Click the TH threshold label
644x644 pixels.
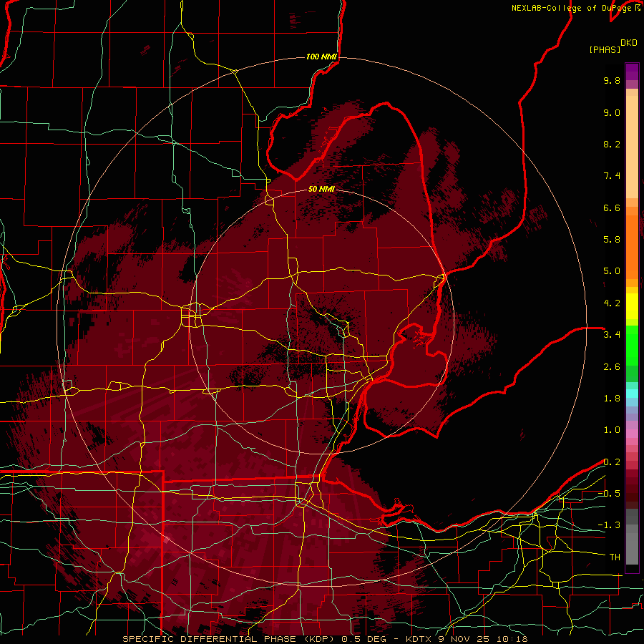[615, 557]
